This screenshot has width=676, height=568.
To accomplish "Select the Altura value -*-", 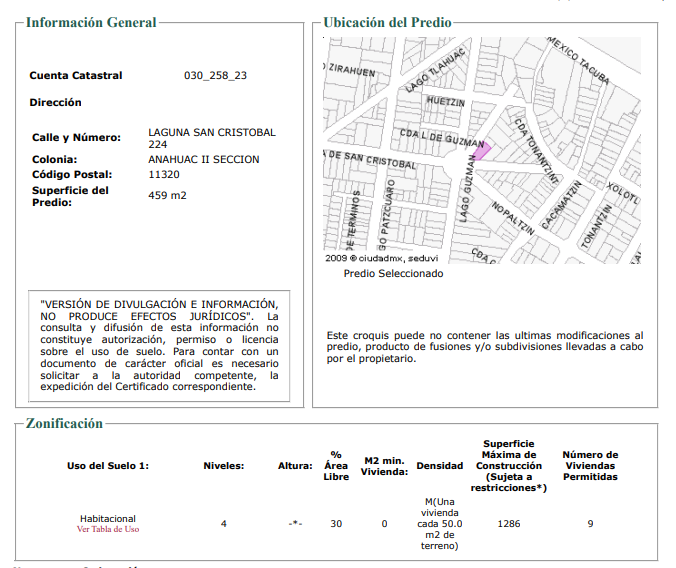I will tap(295, 524).
